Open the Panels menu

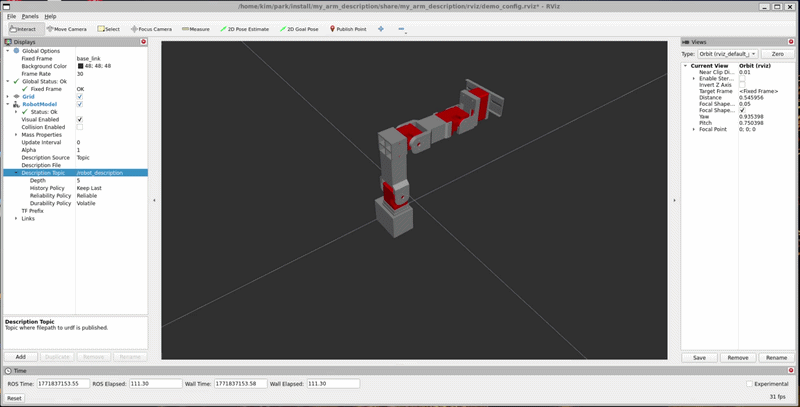30,16
